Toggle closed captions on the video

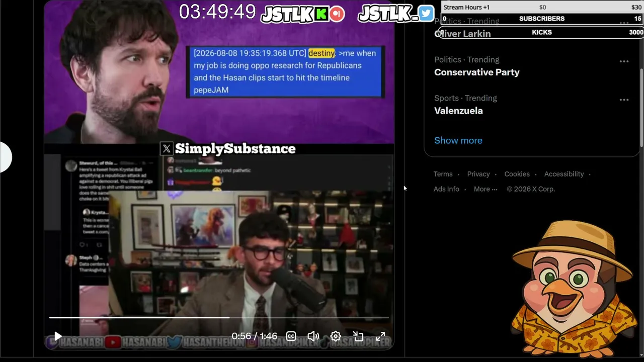[x=291, y=336]
